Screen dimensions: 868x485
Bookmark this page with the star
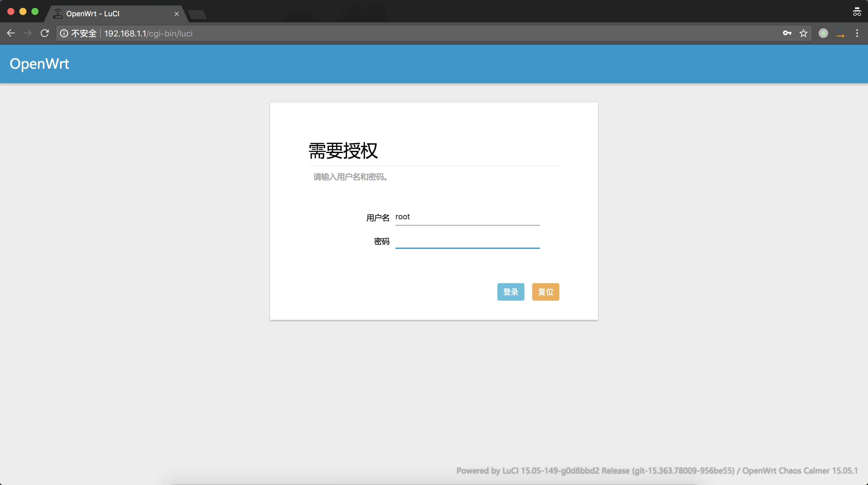[803, 33]
